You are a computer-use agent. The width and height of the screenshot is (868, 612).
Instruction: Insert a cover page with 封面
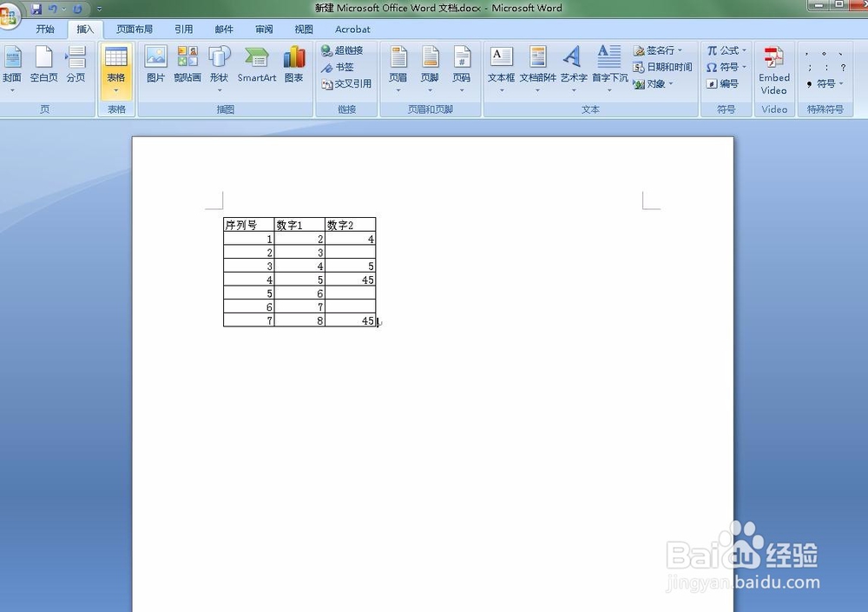[13, 65]
